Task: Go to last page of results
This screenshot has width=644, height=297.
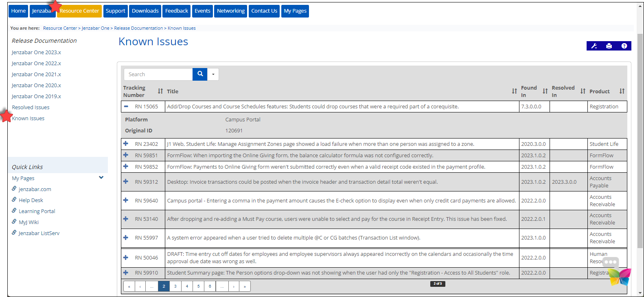Action: [x=245, y=286]
